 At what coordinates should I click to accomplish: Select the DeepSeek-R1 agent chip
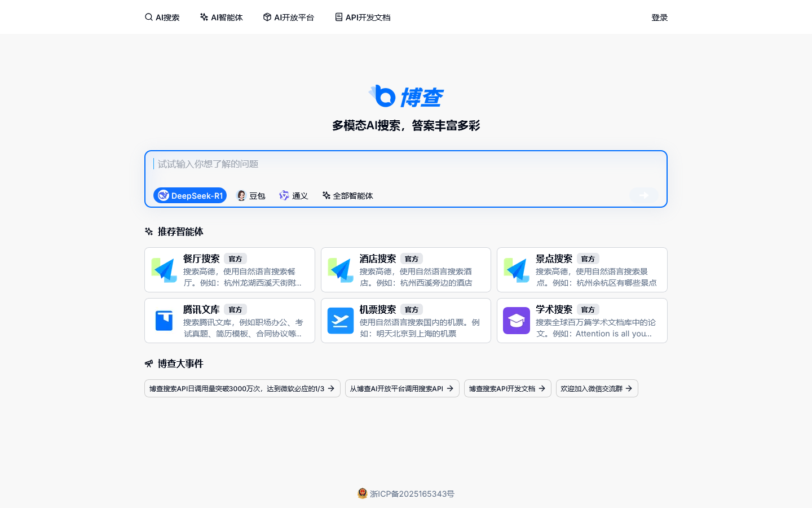pyautogui.click(x=190, y=195)
